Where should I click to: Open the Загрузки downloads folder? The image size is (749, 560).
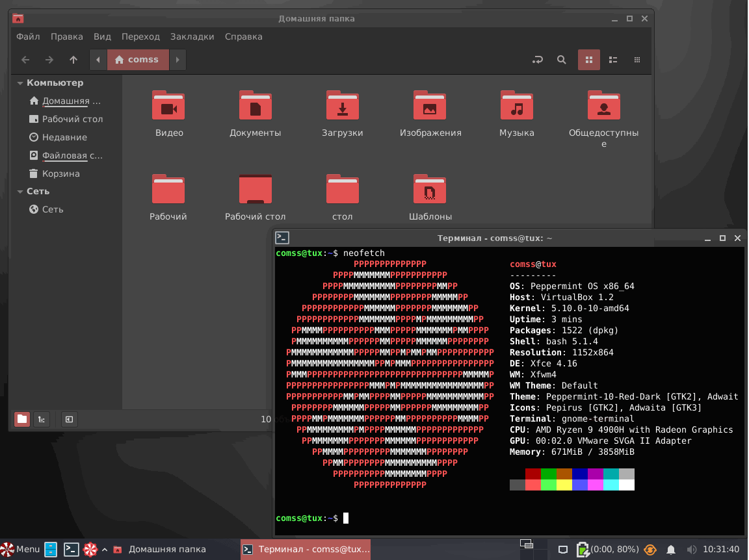pos(342,106)
